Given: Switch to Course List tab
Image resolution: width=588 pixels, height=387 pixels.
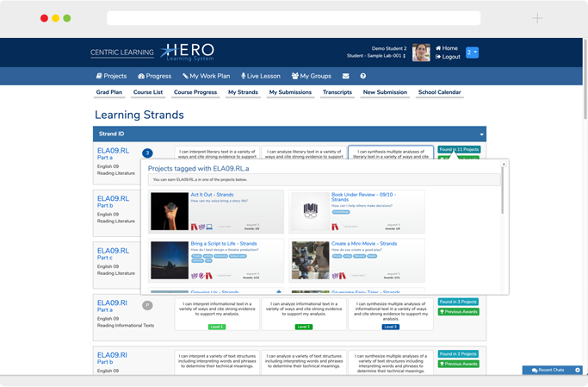Looking at the screenshot, I should click(x=148, y=92).
